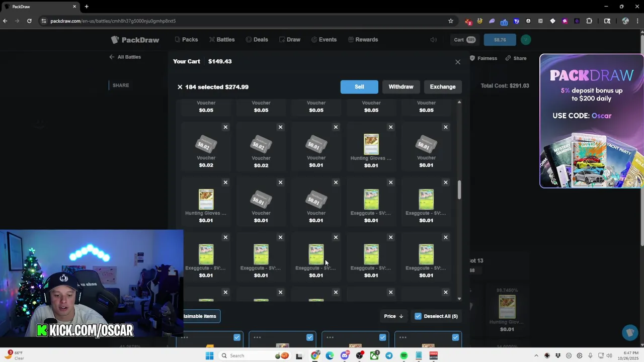Screen dimensions: 644x362
Task: Click the Sell button
Action: tap(359, 87)
